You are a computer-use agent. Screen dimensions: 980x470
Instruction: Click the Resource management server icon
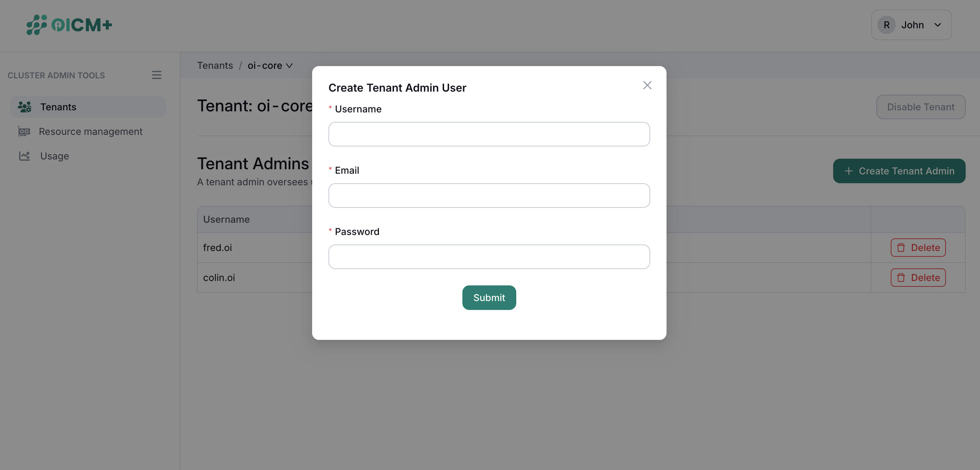pyautogui.click(x=24, y=131)
